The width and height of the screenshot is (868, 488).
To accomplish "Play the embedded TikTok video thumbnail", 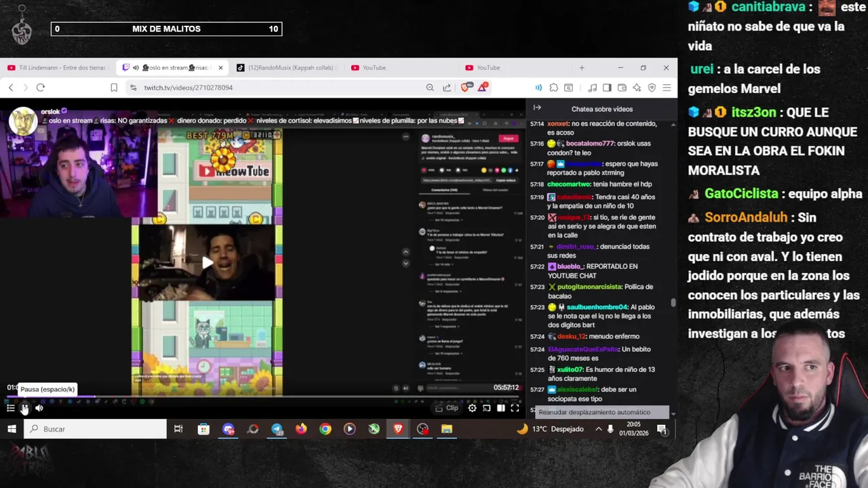I will click(x=208, y=263).
